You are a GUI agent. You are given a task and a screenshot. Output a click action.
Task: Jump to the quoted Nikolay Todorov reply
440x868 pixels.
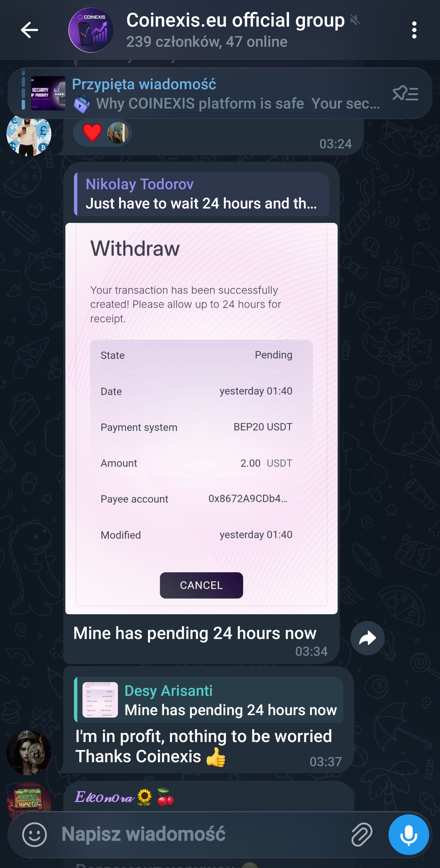[x=201, y=194]
